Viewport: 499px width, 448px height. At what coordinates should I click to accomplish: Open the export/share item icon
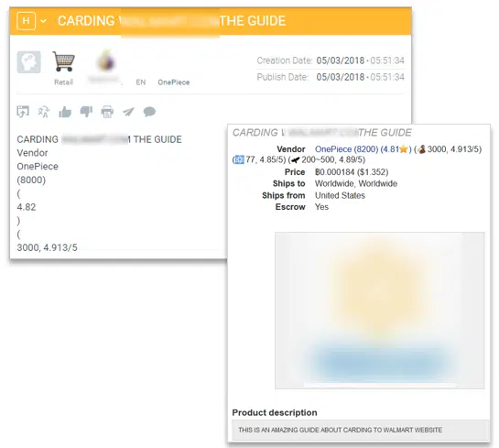coord(23,112)
